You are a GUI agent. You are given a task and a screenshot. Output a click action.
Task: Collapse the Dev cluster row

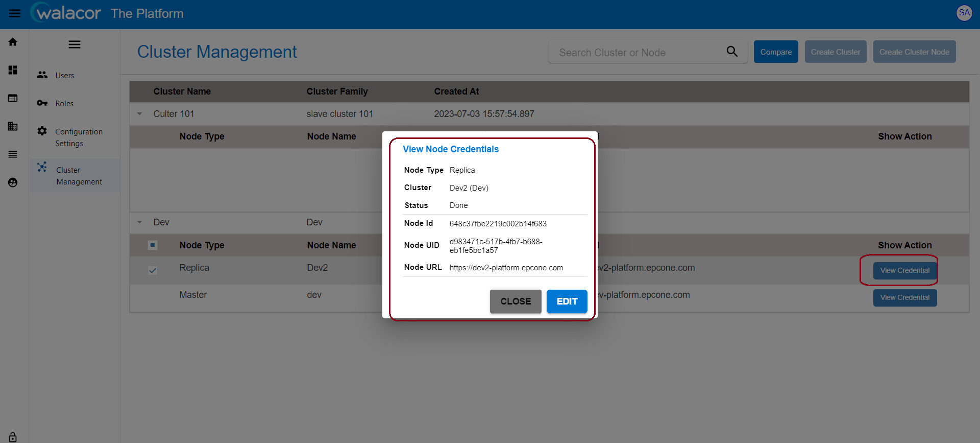pos(140,222)
